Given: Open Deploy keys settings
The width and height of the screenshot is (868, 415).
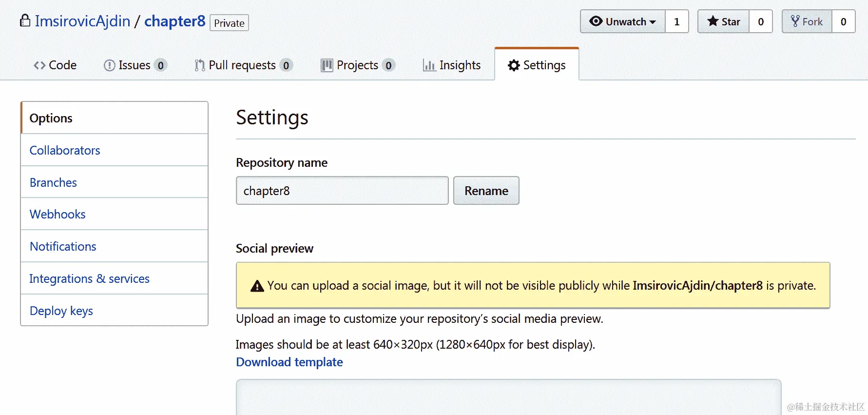Looking at the screenshot, I should pos(115,311).
